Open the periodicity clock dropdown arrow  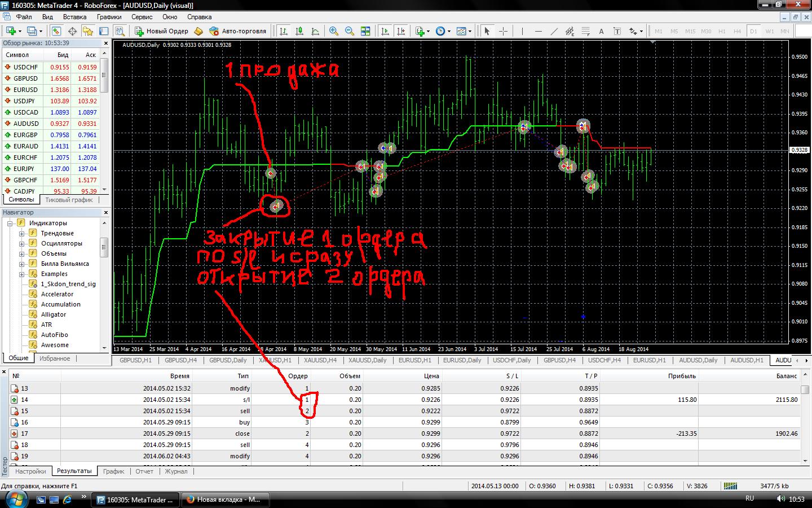click(449, 31)
